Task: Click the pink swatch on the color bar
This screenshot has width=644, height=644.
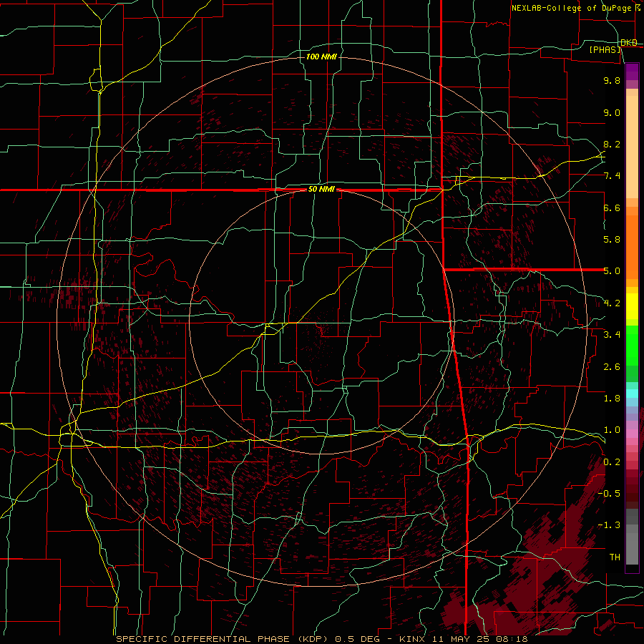Action: pos(632,434)
